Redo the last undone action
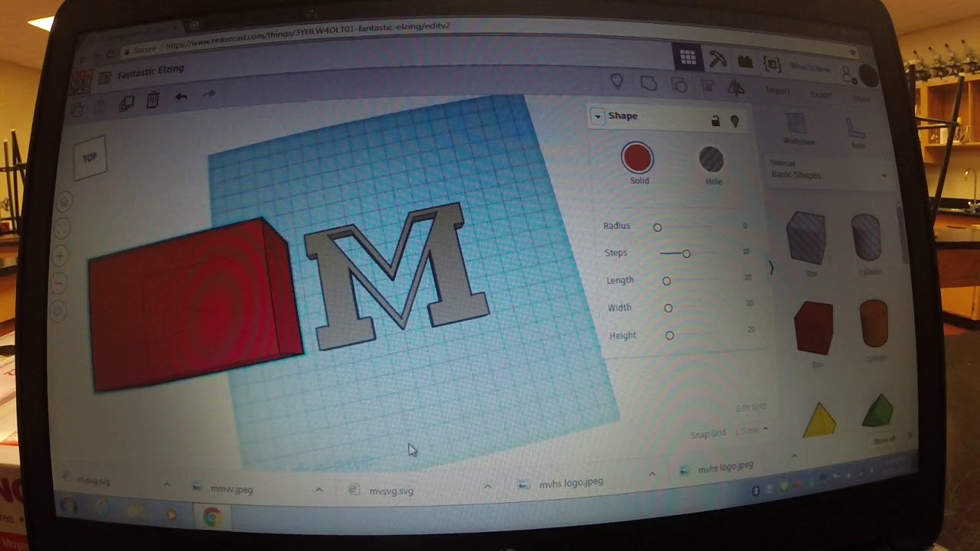The image size is (980, 551). pos(208,94)
